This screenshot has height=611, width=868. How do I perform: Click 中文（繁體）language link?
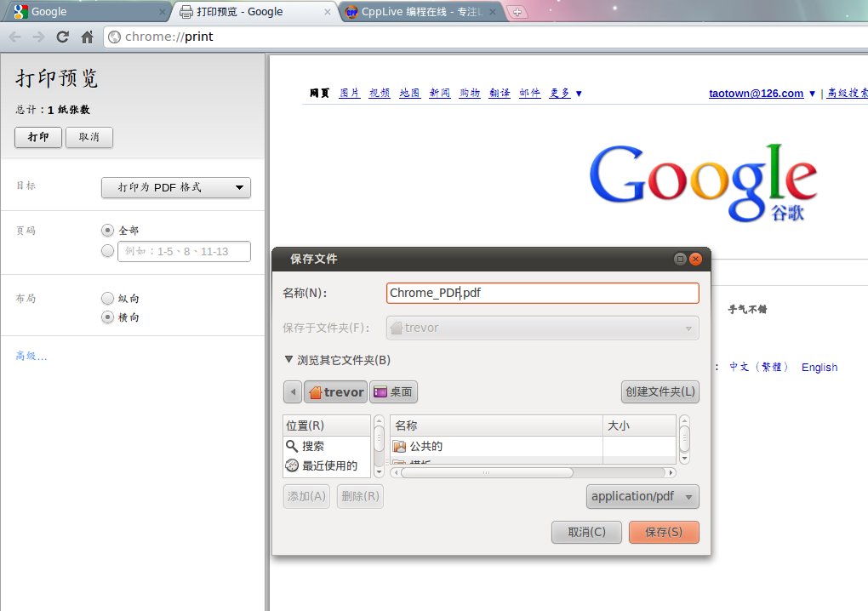click(758, 367)
